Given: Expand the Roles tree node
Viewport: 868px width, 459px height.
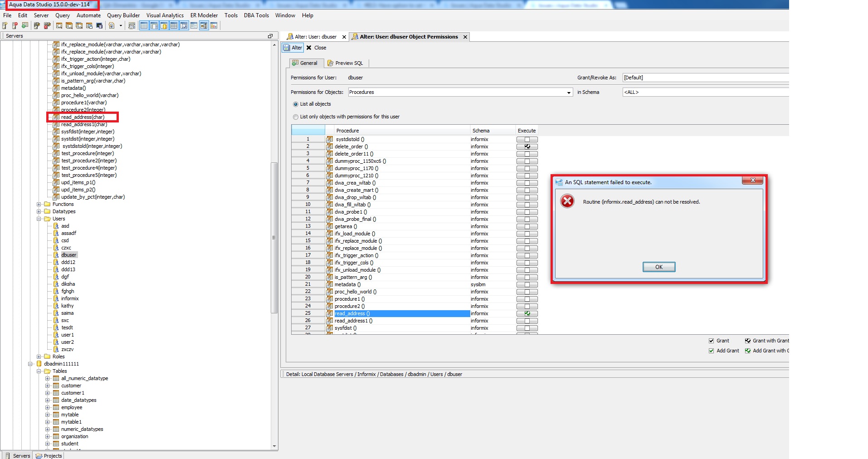Looking at the screenshot, I should (39, 356).
